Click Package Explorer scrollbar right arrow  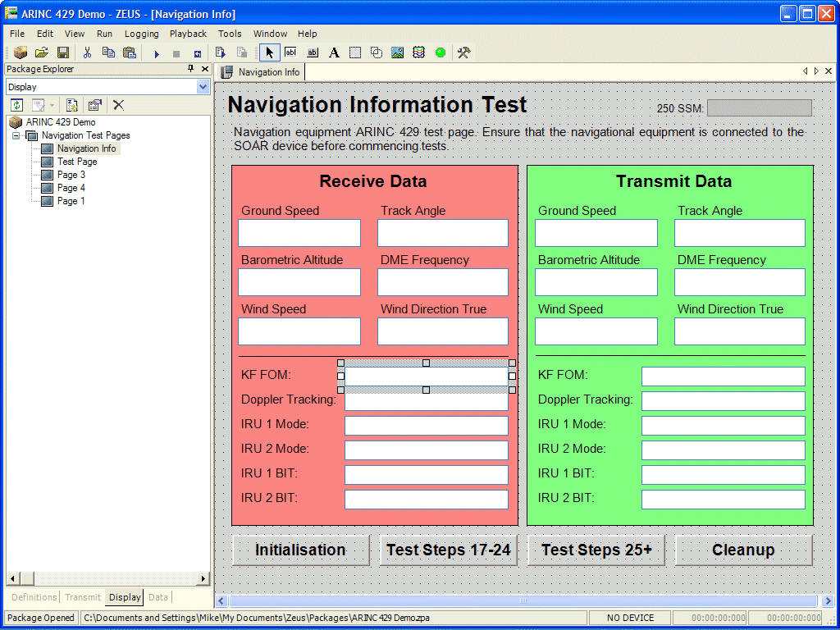point(203,578)
